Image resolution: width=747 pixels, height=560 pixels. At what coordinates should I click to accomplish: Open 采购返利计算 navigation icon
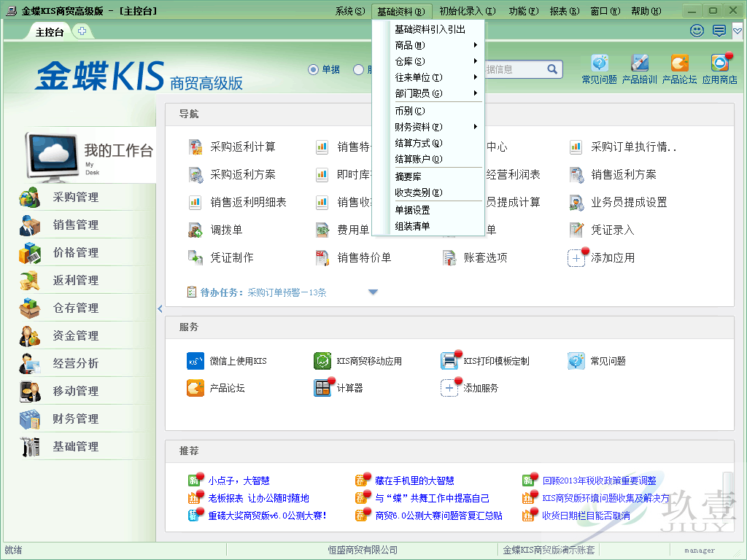tap(196, 147)
